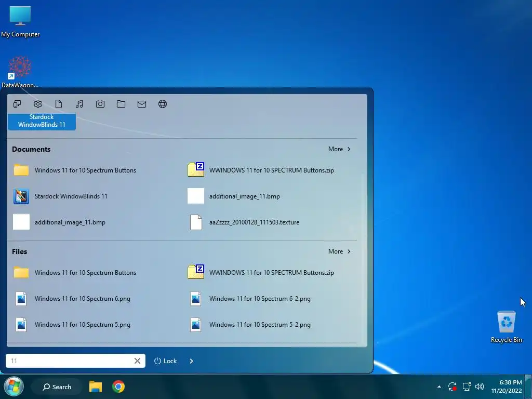
Task: Show hidden system tray icons
Action: 439,387
